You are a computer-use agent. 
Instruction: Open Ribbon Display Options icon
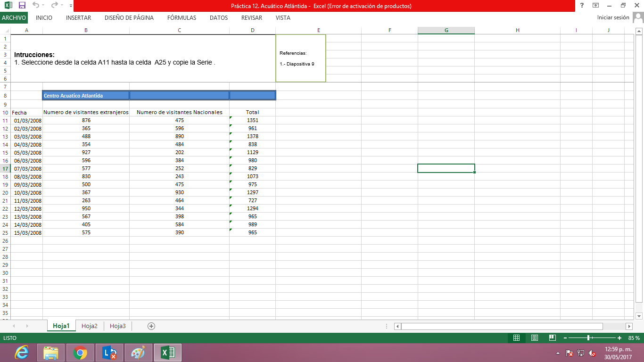click(596, 6)
